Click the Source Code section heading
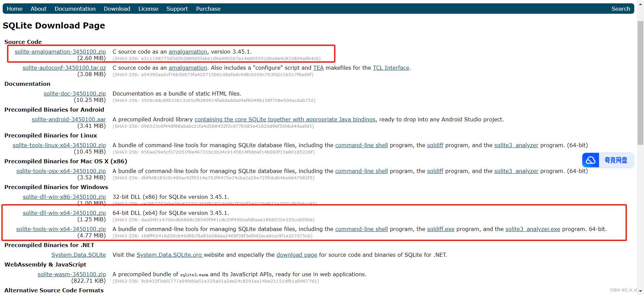 (x=23, y=42)
